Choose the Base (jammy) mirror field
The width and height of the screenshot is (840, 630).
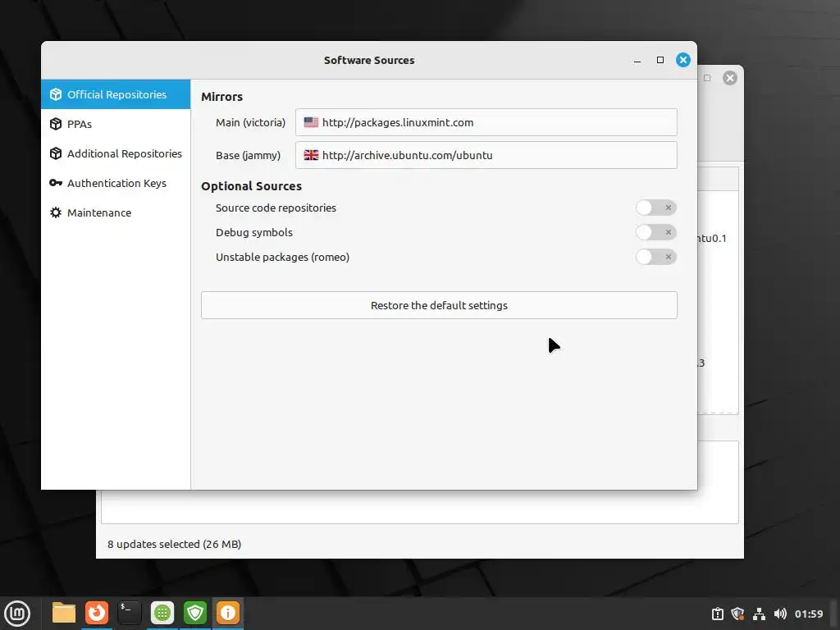tap(486, 155)
